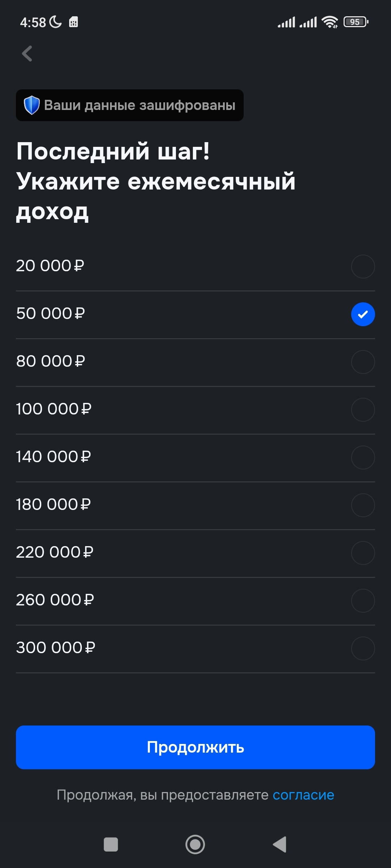Select 100 000 ₽ income radio
391x868 pixels.
363,410
